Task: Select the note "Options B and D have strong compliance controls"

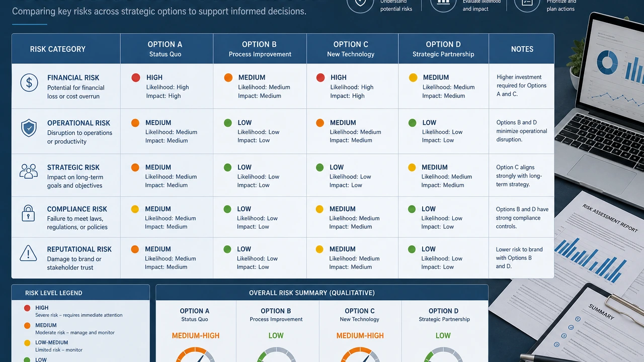Action: coord(522,218)
